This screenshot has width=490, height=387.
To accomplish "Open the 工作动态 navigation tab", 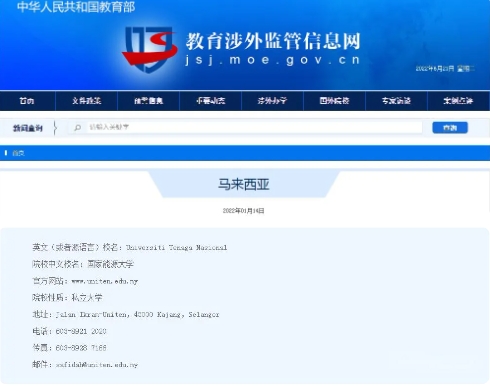I will click(211, 101).
